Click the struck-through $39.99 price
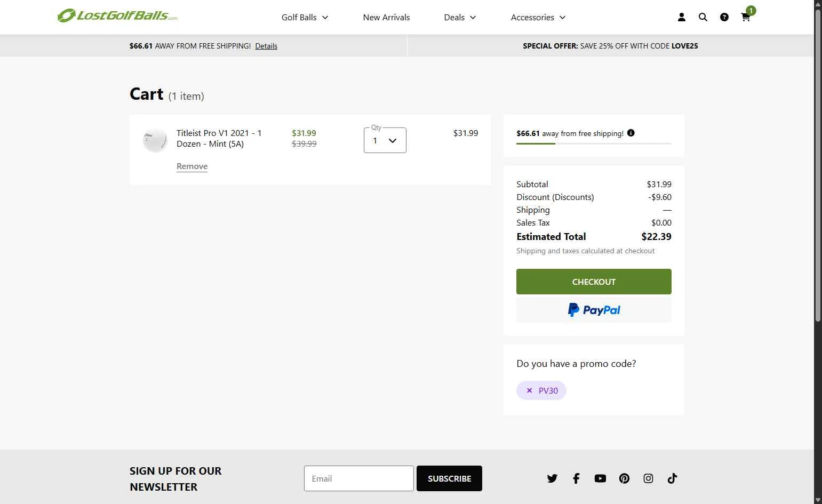 click(304, 144)
